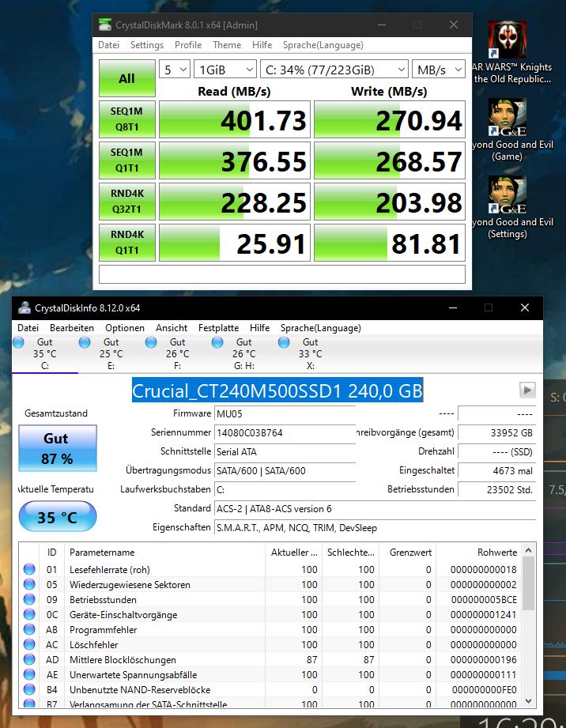The image size is (566, 728).
Task: Open the Settings menu in CrystalDiskMark
Action: point(147,45)
